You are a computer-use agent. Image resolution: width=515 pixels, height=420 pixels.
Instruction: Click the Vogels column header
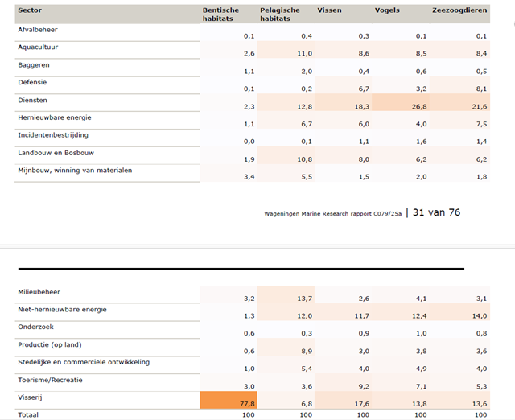click(x=387, y=10)
